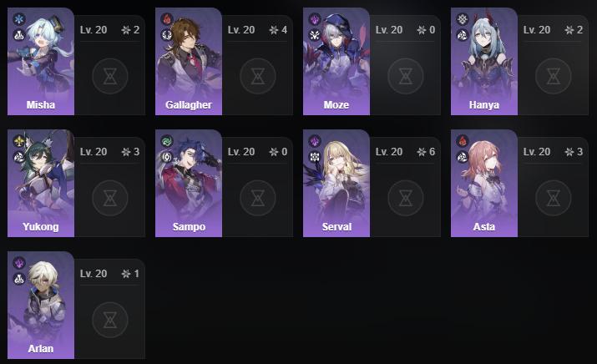Select the Sampo name label

(189, 227)
